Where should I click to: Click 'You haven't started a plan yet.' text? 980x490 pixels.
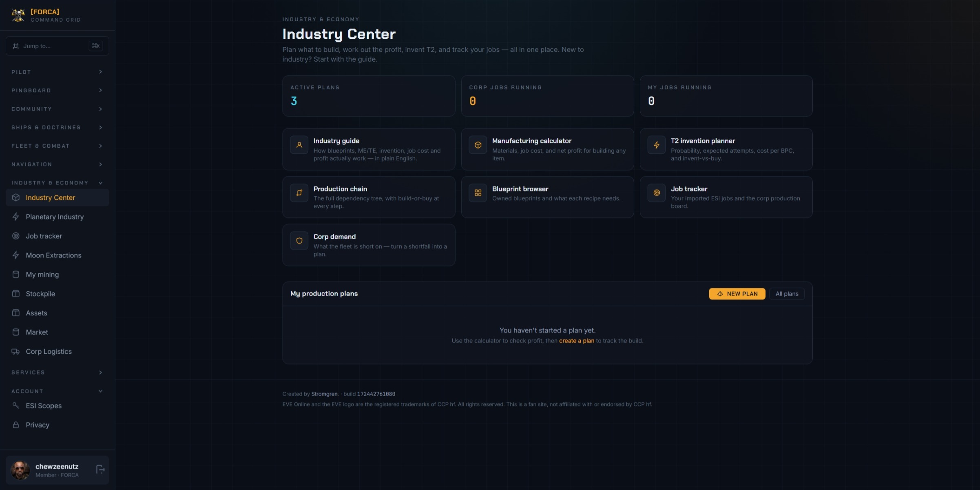547,330
